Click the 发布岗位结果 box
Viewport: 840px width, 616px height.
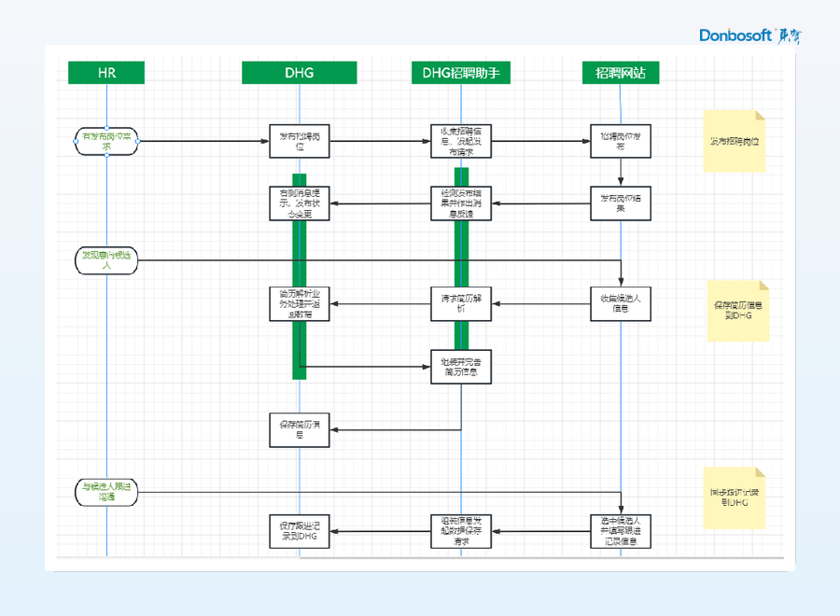tap(621, 203)
